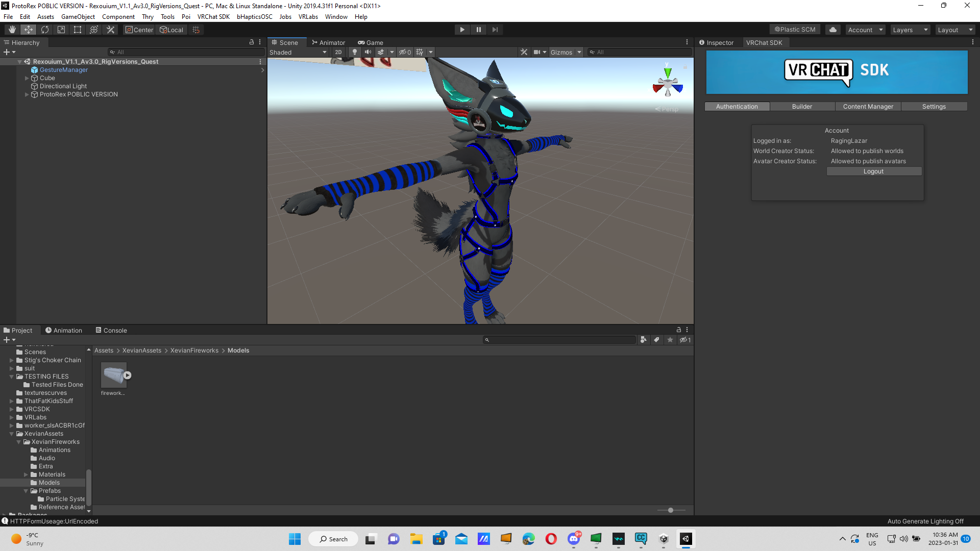
Task: Adjust Project icon size slider
Action: click(671, 510)
